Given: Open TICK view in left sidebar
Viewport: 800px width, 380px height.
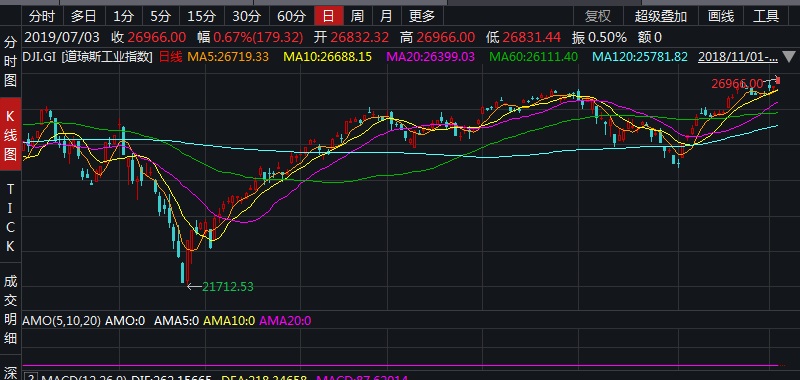Looking at the screenshot, I should tap(10, 218).
